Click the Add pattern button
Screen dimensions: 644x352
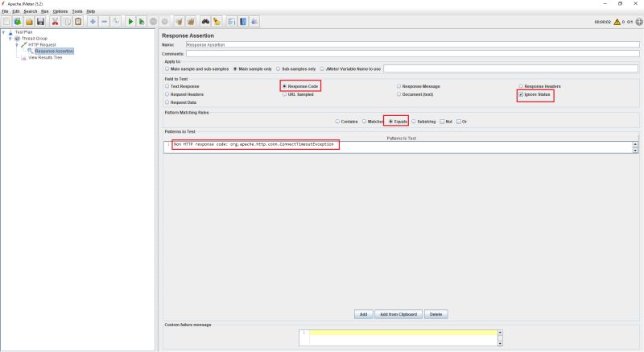coord(364,314)
